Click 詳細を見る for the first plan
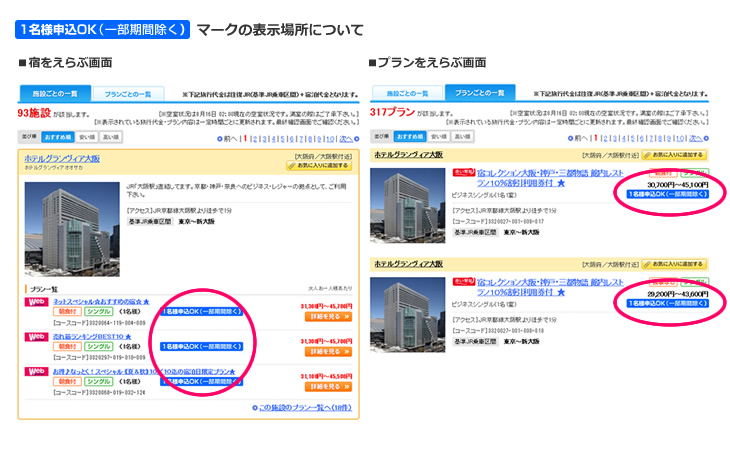Screen dimensions: 730x450 pyautogui.click(x=329, y=316)
